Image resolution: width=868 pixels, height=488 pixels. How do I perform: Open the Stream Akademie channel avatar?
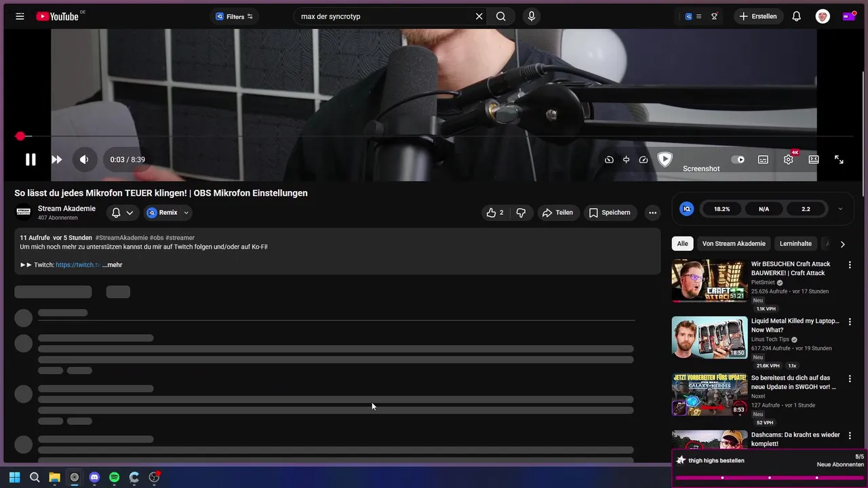click(23, 212)
